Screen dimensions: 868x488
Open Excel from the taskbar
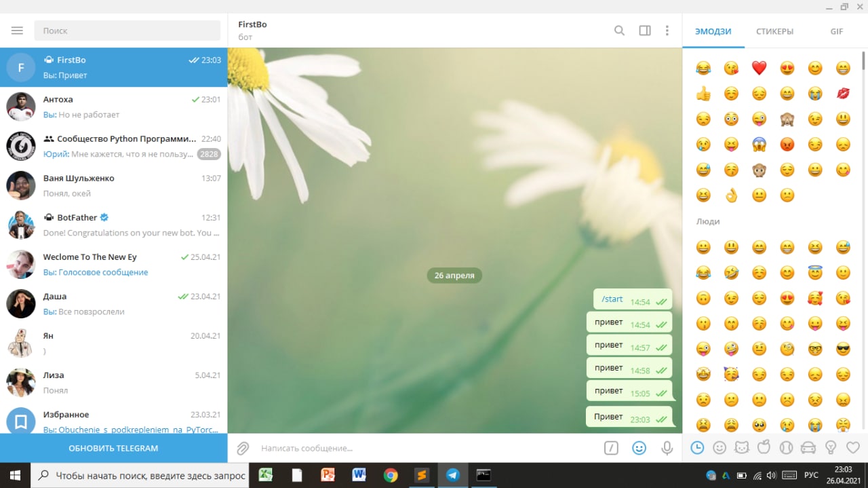coord(265,475)
